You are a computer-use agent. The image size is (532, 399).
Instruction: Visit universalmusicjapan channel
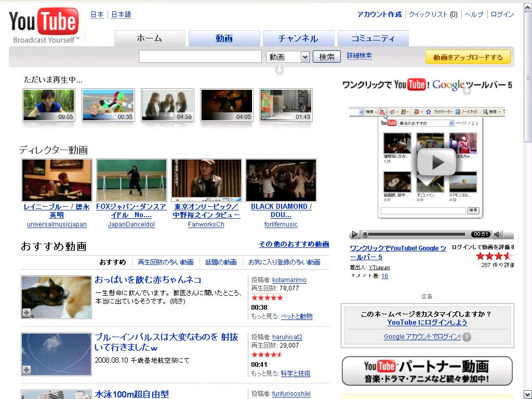[57, 224]
